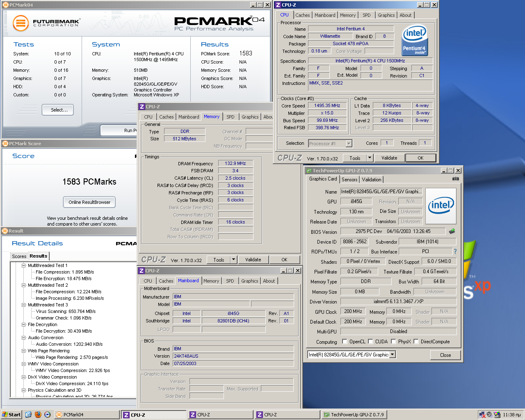Open the GPU-Z graphics card selection dropdown
The height and width of the screenshot is (420, 525).
click(x=393, y=354)
